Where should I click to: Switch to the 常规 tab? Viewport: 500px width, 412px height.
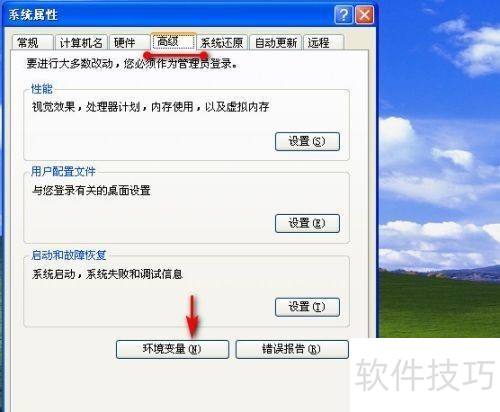(32, 43)
